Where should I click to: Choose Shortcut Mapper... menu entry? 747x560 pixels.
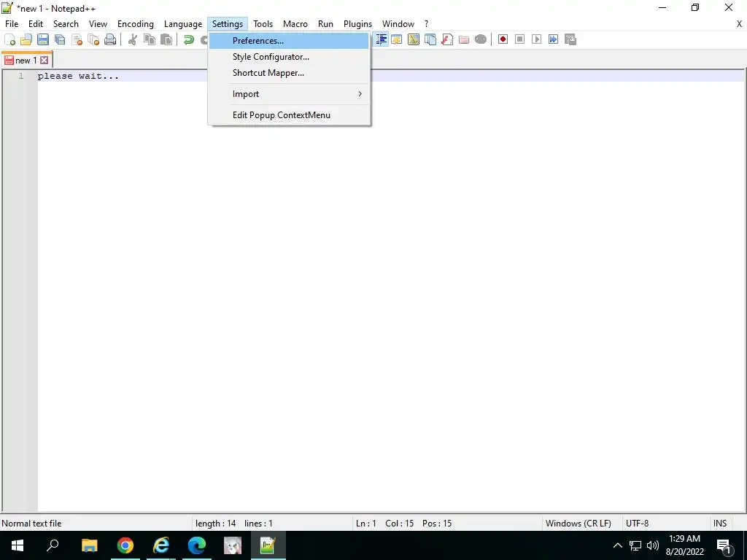point(289,73)
